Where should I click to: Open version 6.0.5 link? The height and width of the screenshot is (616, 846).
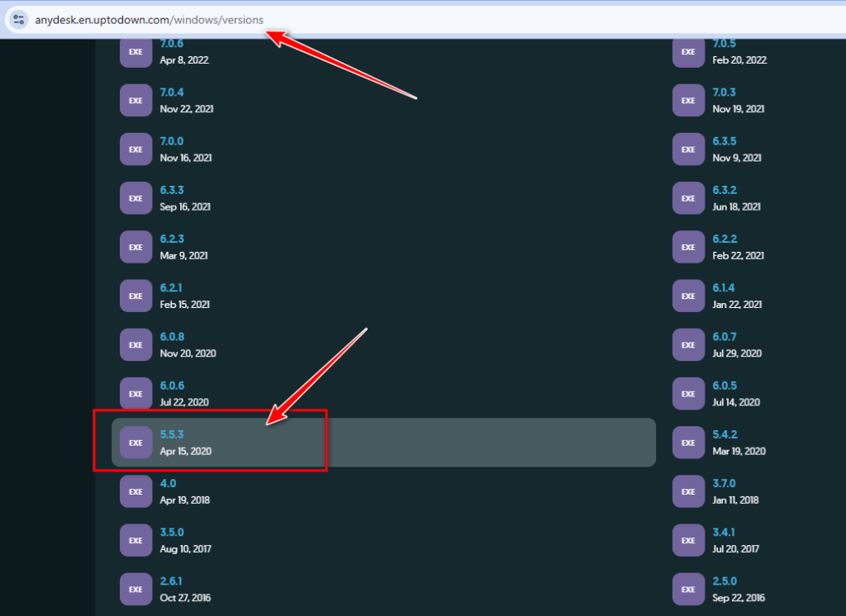[725, 386]
